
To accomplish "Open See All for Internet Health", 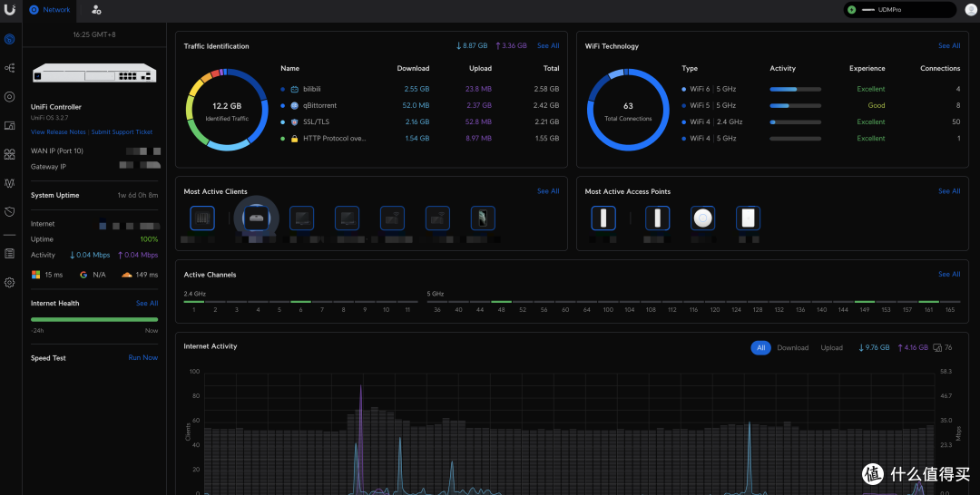I will (x=147, y=304).
